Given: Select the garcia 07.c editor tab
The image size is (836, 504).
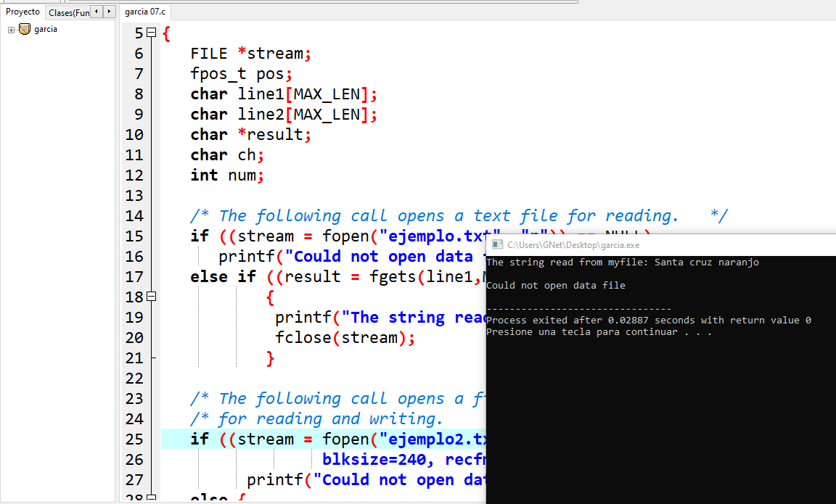Looking at the screenshot, I should [x=145, y=12].
